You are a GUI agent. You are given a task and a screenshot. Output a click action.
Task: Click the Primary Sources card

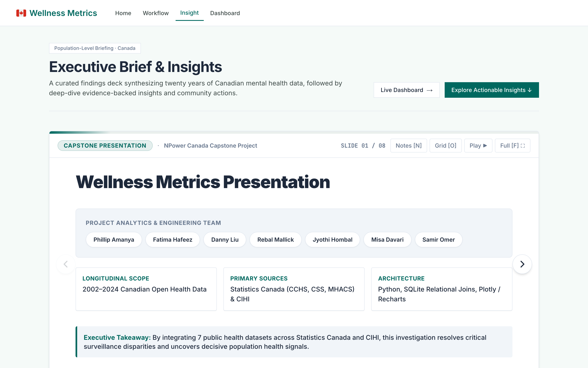(294, 289)
